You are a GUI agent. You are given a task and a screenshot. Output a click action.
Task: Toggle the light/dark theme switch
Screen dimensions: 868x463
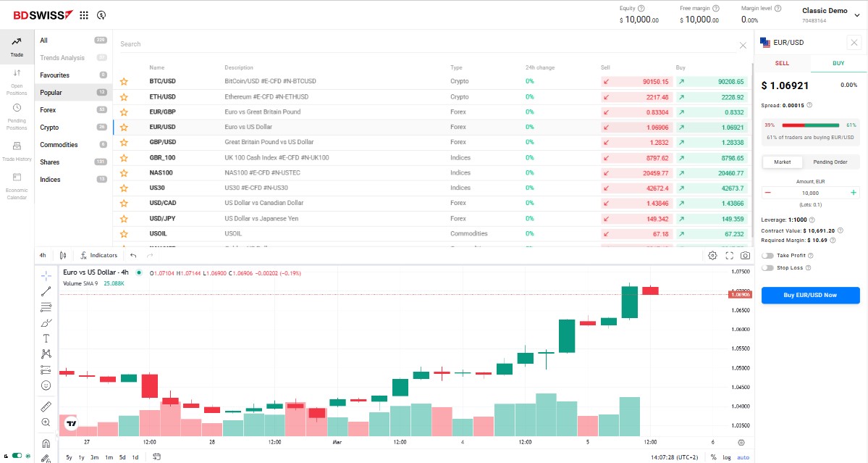(17, 456)
